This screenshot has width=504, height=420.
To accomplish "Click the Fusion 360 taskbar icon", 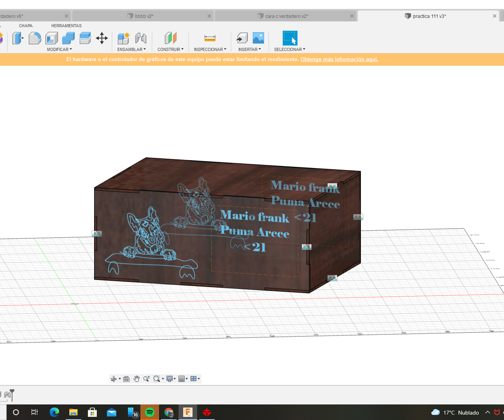I will (188, 412).
